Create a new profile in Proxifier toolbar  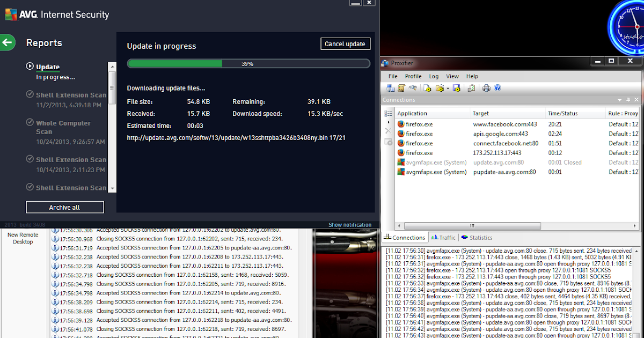[x=427, y=88]
